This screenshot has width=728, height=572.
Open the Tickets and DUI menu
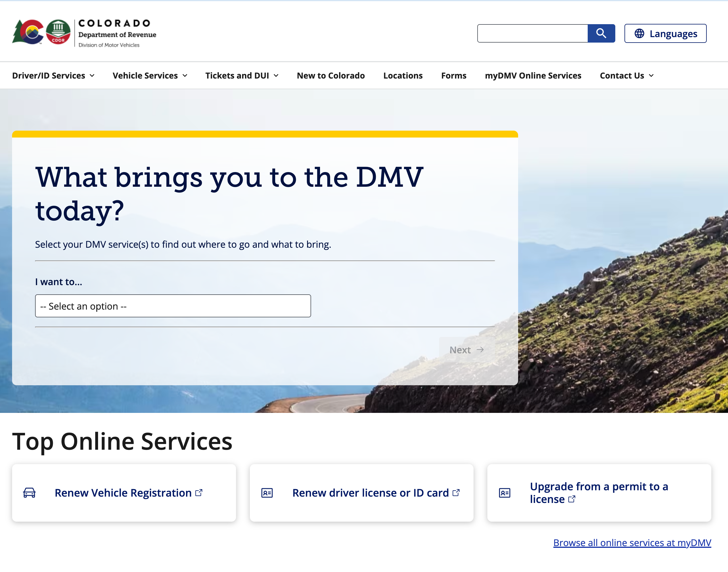tap(242, 76)
